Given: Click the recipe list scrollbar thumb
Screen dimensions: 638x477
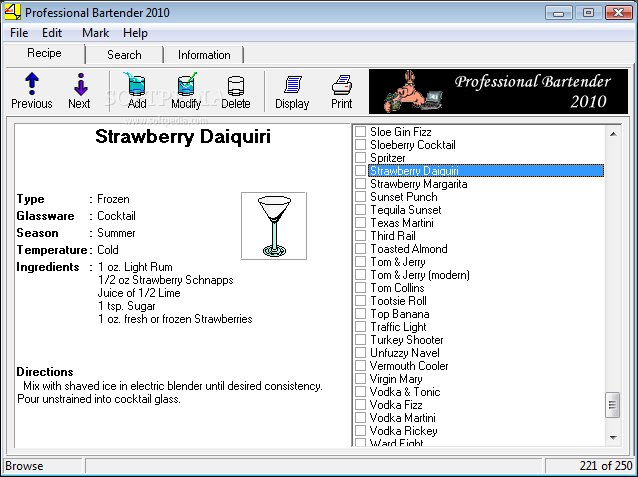Looking at the screenshot, I should click(x=613, y=405).
